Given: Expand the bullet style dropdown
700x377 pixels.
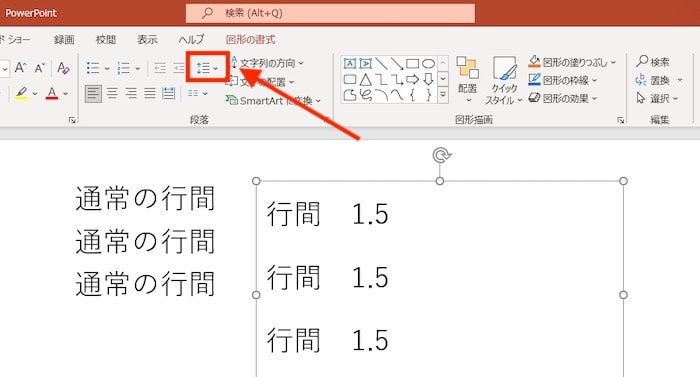Looking at the screenshot, I should [107, 69].
